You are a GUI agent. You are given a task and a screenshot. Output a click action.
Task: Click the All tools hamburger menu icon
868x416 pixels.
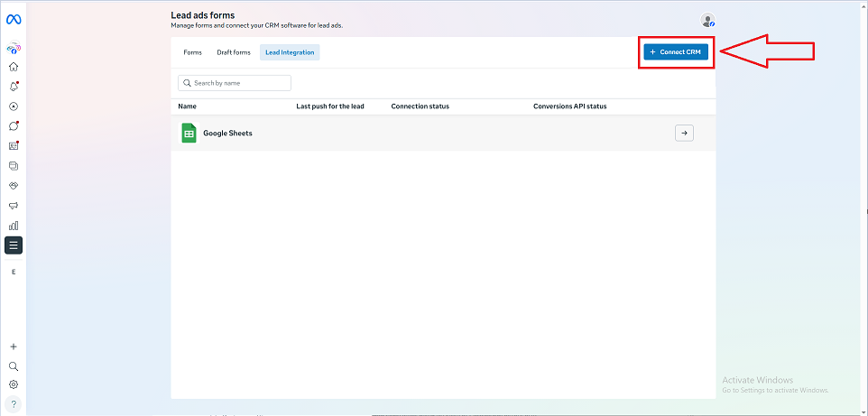point(14,245)
